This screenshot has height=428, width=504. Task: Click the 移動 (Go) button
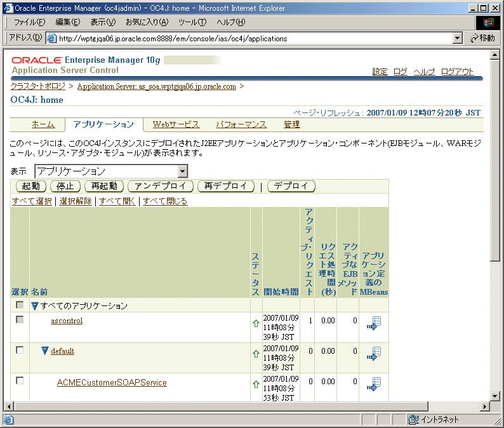482,38
